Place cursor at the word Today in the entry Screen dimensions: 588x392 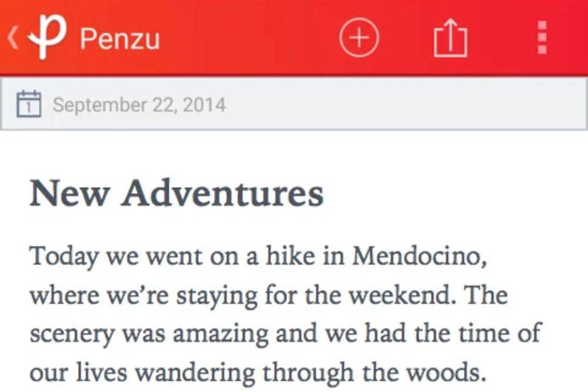click(x=64, y=258)
